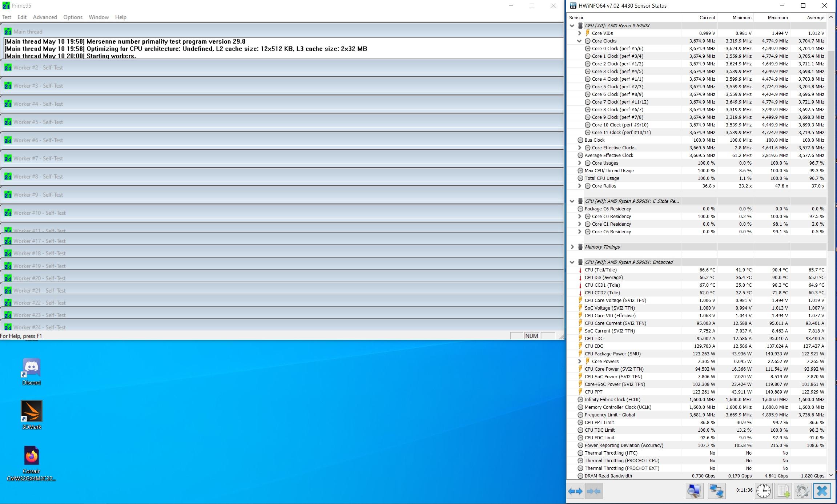Select the Thermal Throttling (HTC) row
The width and height of the screenshot is (837, 504).
point(696,453)
